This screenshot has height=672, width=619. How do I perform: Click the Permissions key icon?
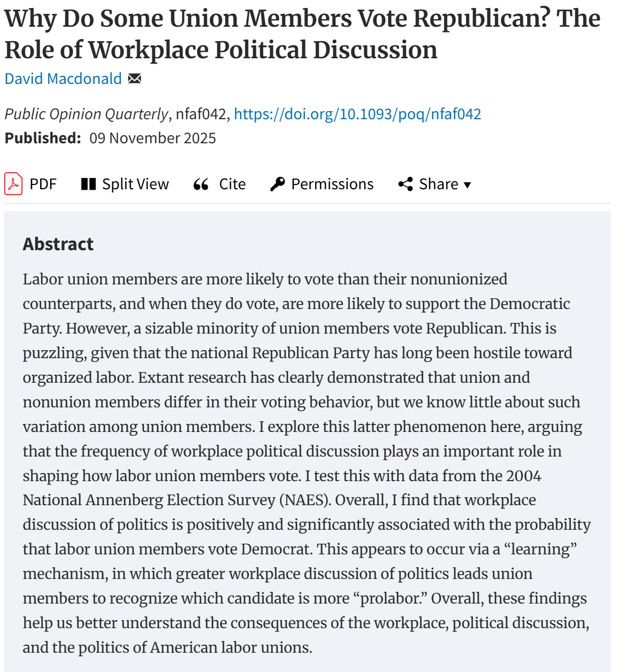[x=278, y=184]
